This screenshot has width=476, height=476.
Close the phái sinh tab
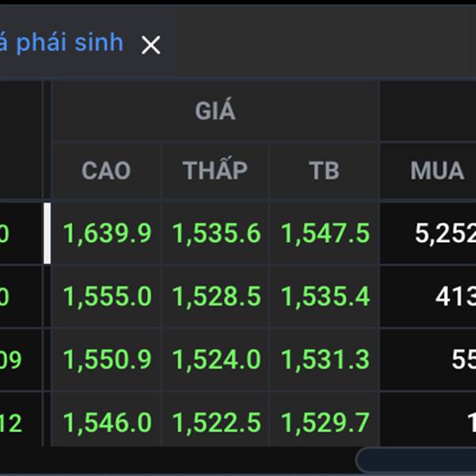(151, 45)
